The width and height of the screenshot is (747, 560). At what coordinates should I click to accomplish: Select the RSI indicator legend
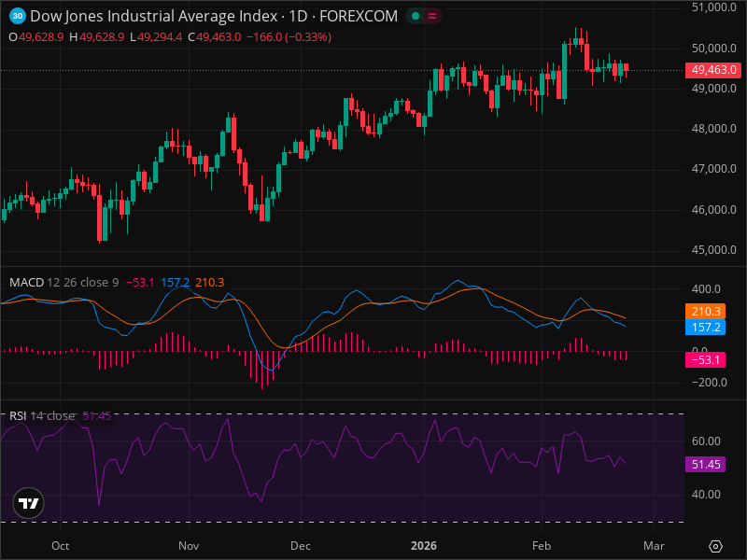(x=41, y=415)
